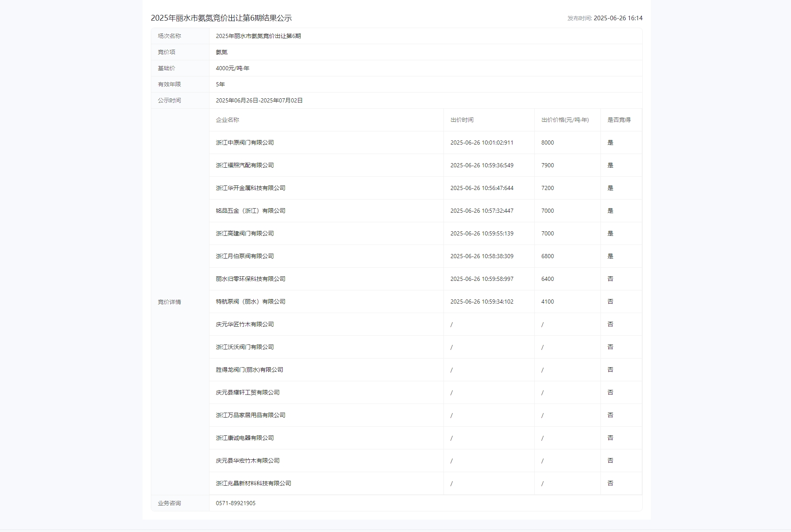Click the 基础价 label
The height and width of the screenshot is (532, 791).
pos(167,68)
